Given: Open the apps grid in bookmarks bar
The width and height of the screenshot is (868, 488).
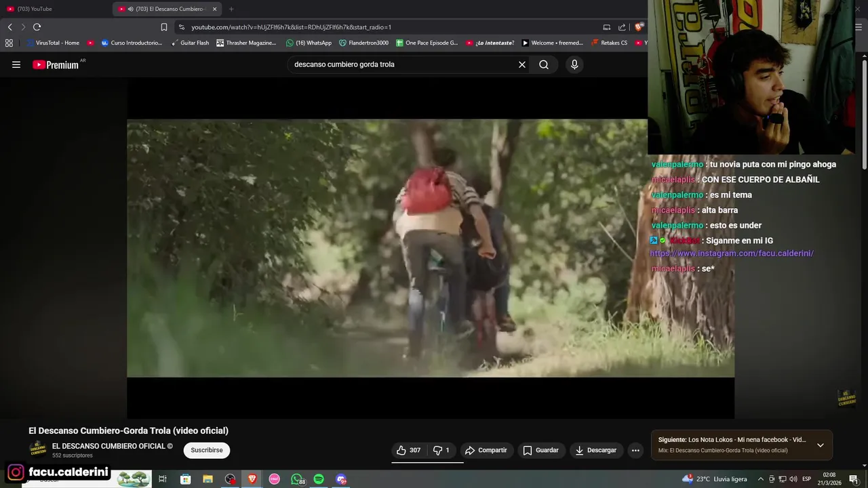Looking at the screenshot, I should [x=9, y=43].
